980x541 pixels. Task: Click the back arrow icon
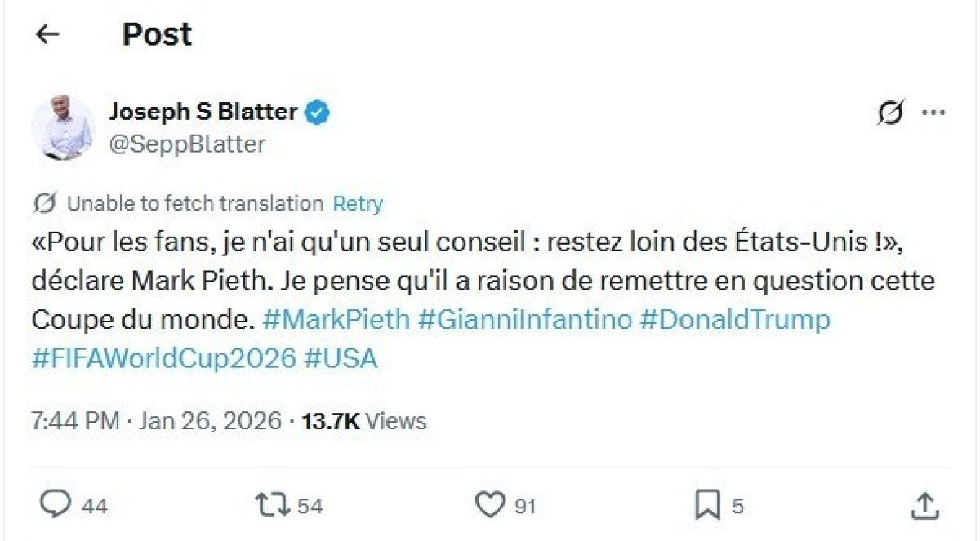coord(48,33)
